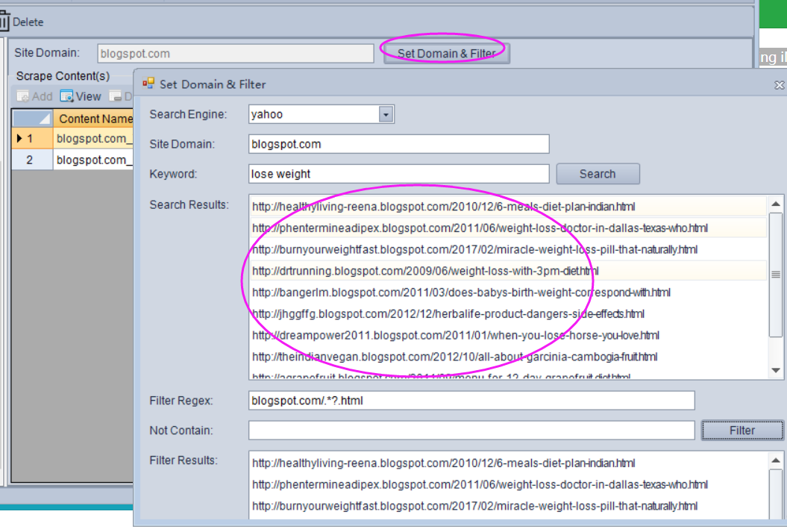
Task: Click the grayed-out Add icon
Action: point(23,96)
